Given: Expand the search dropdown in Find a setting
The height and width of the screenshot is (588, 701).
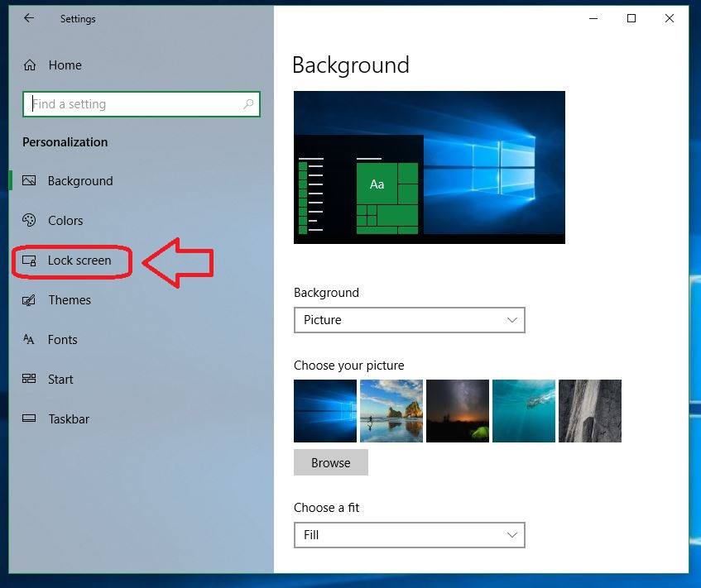Looking at the screenshot, I should (248, 104).
